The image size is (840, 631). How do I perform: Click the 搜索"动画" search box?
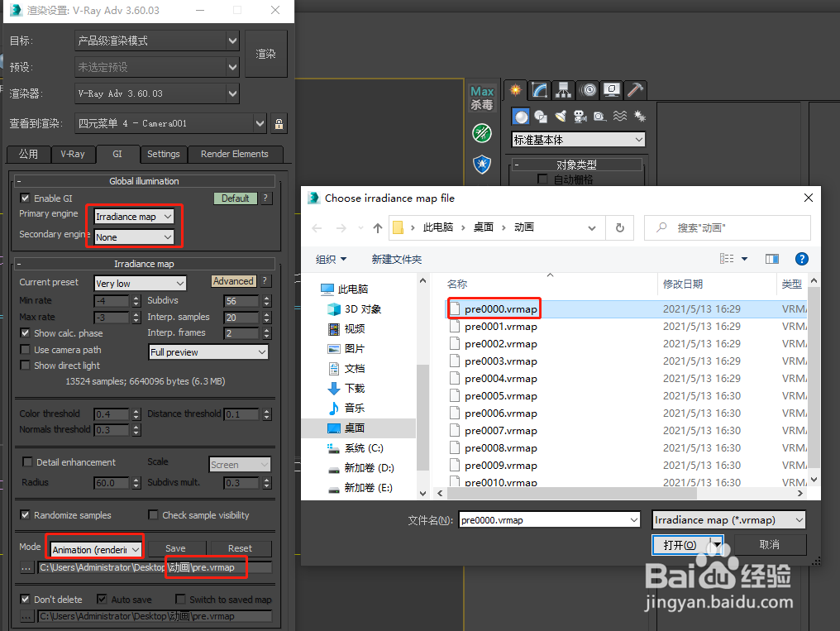727,227
